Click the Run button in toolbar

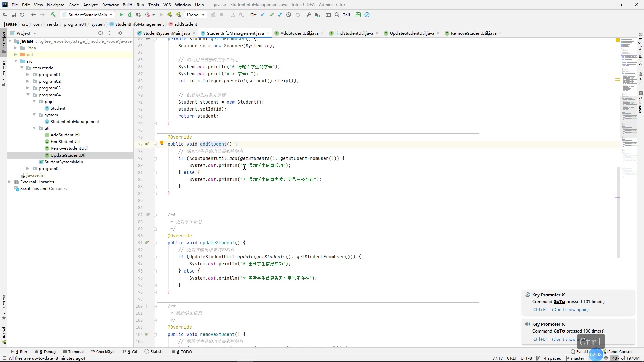click(122, 15)
